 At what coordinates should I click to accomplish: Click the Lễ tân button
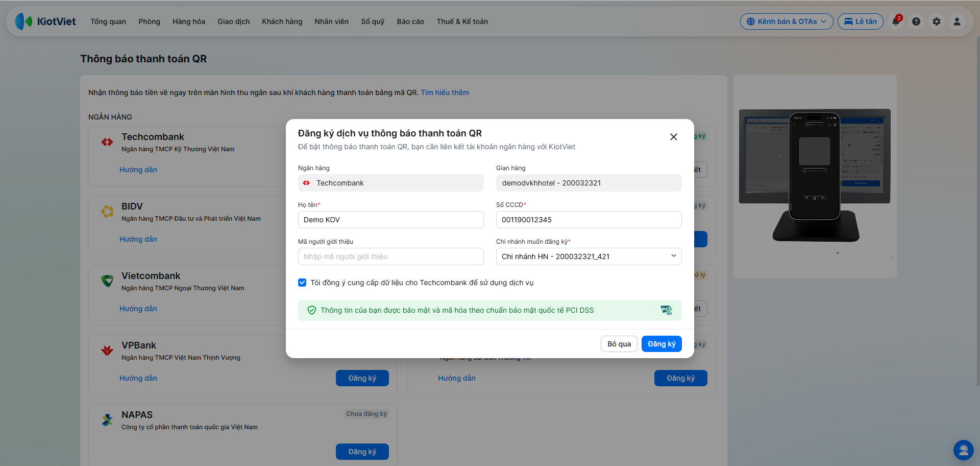pos(861,21)
